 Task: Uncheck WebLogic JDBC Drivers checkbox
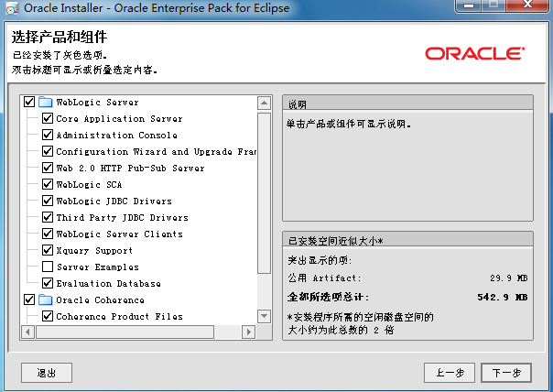pos(48,201)
